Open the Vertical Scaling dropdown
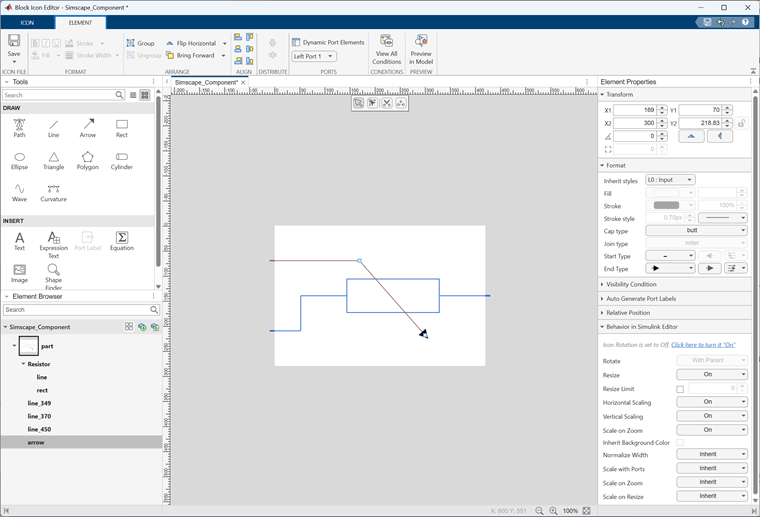The width and height of the screenshot is (760, 517). pos(712,416)
